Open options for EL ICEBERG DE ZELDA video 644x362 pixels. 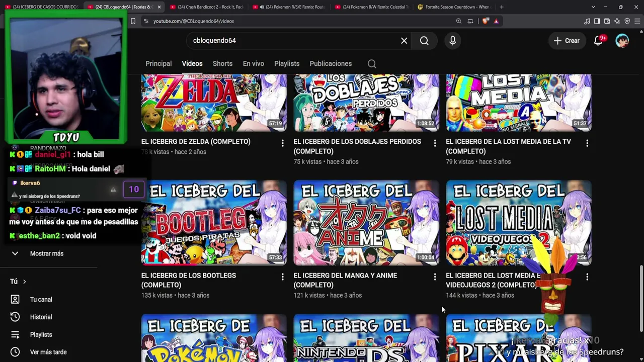coord(283,143)
